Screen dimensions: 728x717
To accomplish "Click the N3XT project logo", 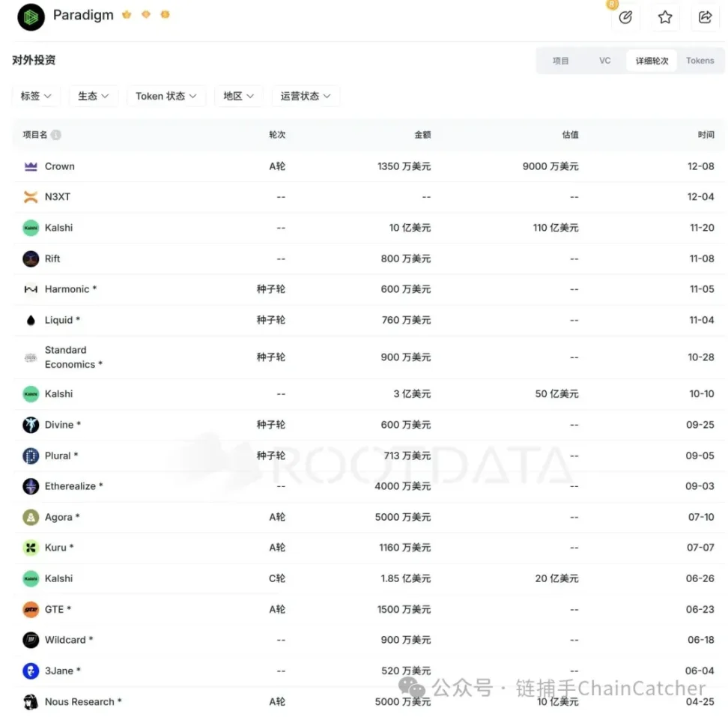I will tap(31, 197).
